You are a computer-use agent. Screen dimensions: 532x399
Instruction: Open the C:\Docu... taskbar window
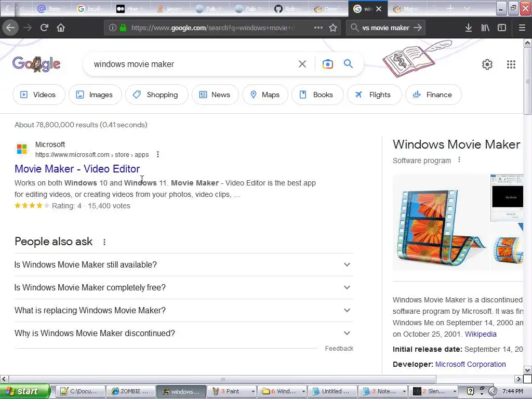80,391
